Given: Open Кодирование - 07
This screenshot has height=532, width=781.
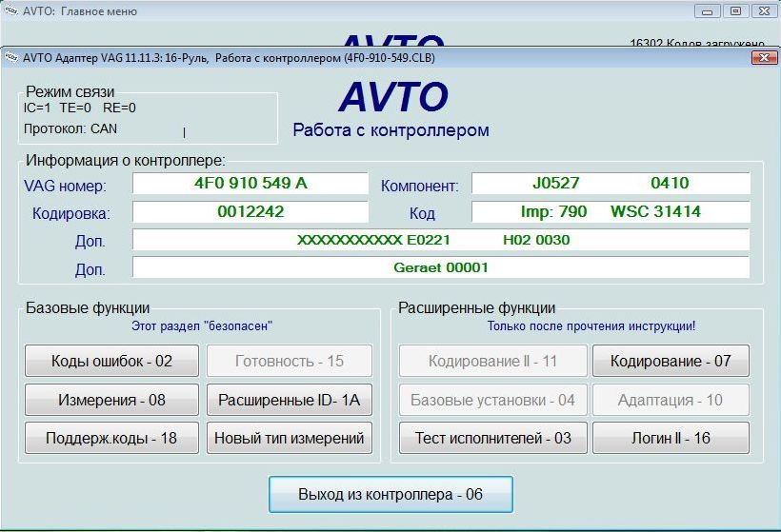Looking at the screenshot, I should pos(671,361).
